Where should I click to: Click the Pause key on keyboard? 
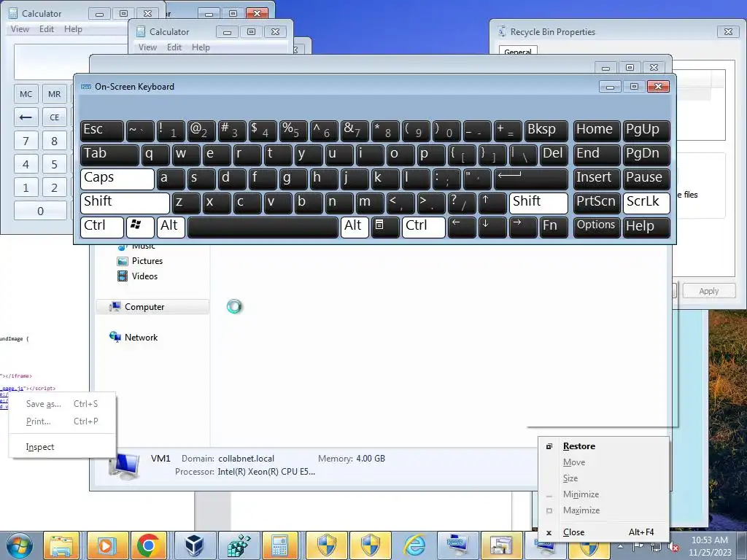pos(646,179)
